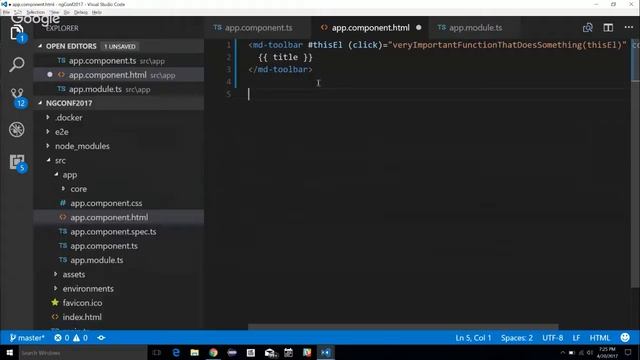
Task: Change language mode via HTML
Action: pos(600,338)
